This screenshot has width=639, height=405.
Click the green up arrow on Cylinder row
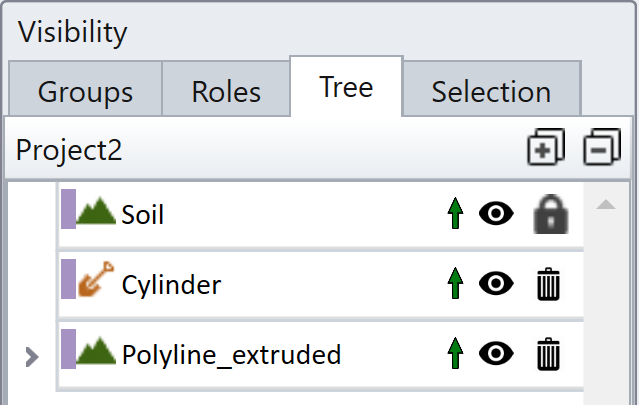click(456, 284)
